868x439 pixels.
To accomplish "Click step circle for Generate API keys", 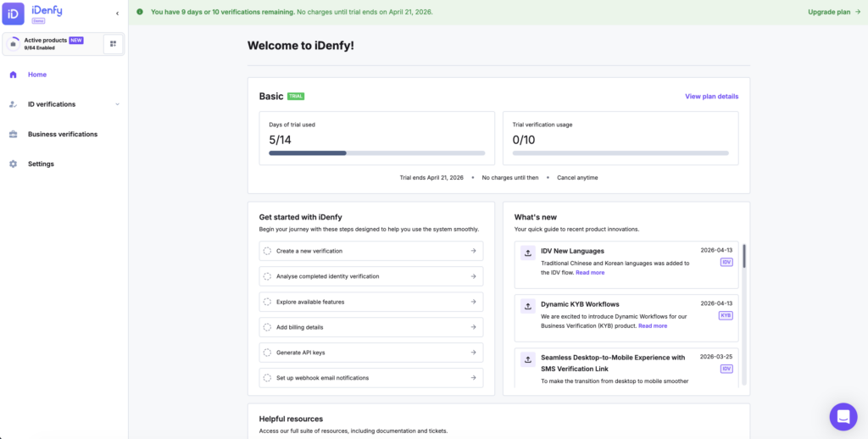I will (267, 352).
